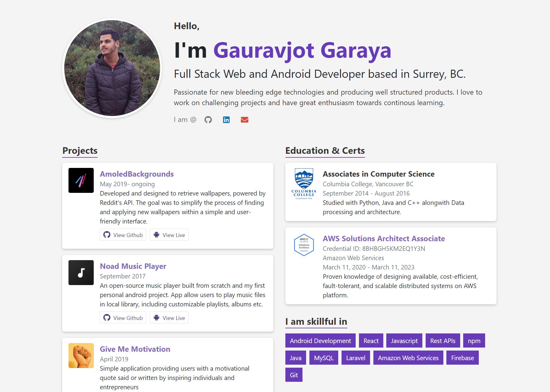Click the AWS Solutions Architect certification badge
Screen dimensions: 550x392
tap(304, 245)
